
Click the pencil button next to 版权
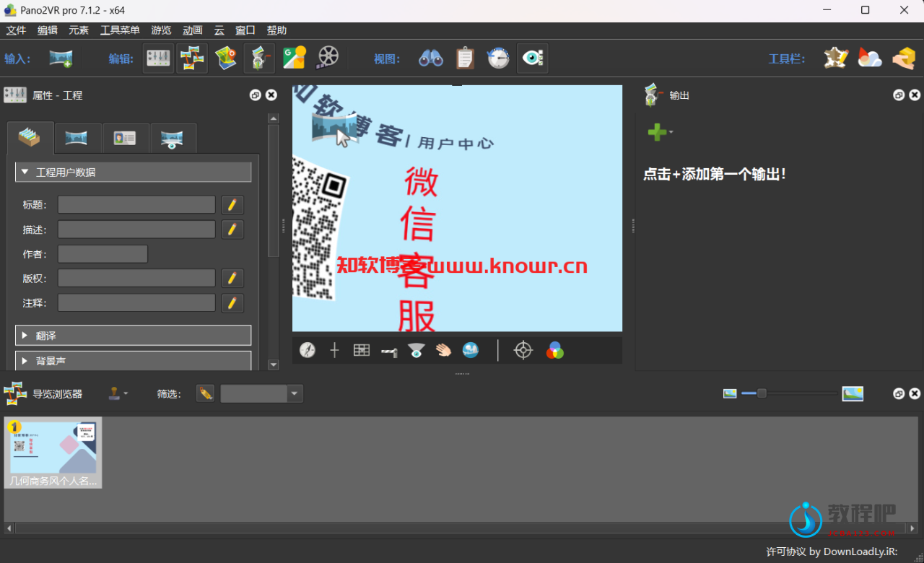[x=232, y=279]
